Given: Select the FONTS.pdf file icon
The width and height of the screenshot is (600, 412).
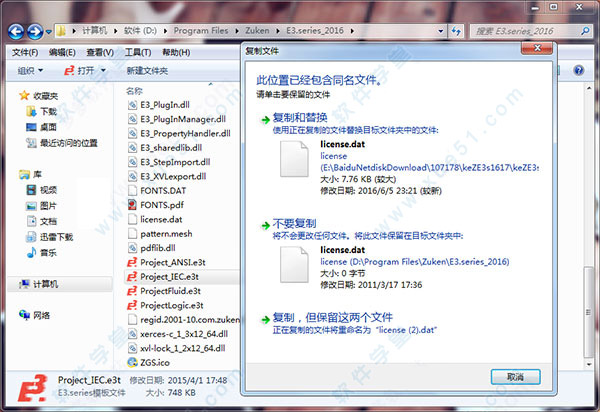Looking at the screenshot, I should [132, 205].
